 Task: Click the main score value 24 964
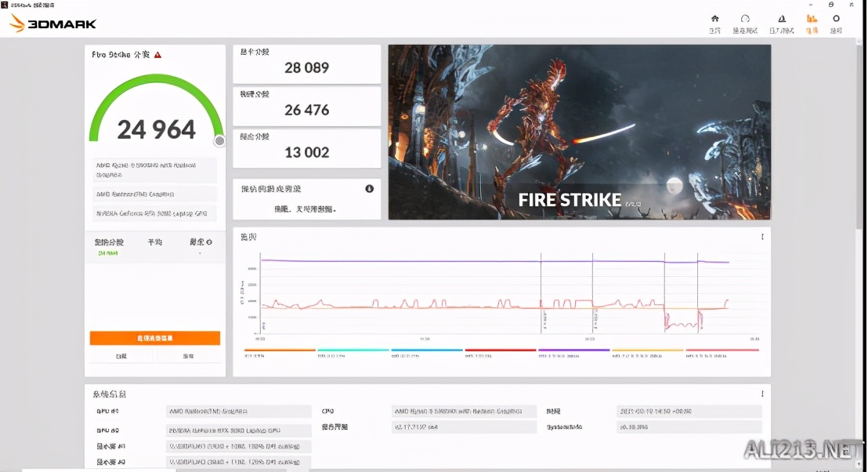click(157, 129)
